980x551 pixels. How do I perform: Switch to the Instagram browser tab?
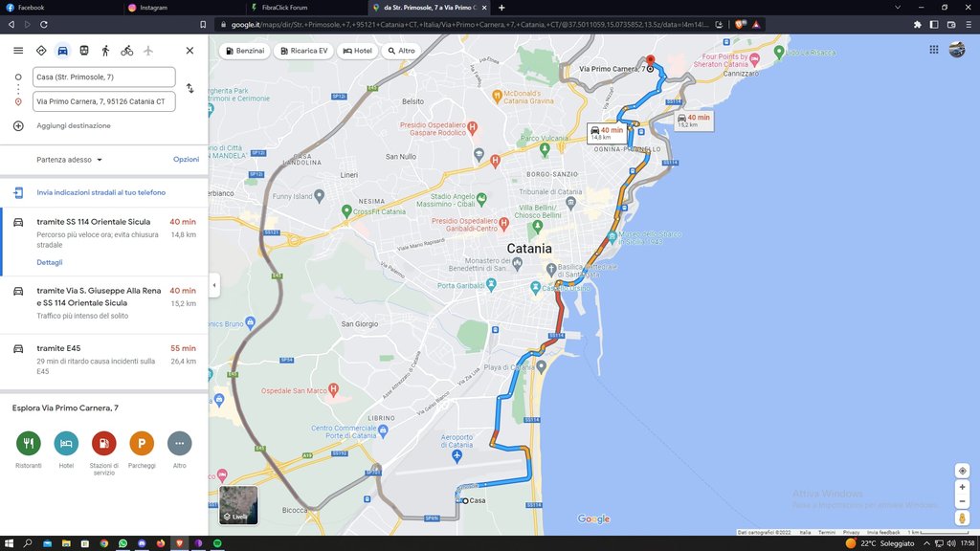coord(153,8)
